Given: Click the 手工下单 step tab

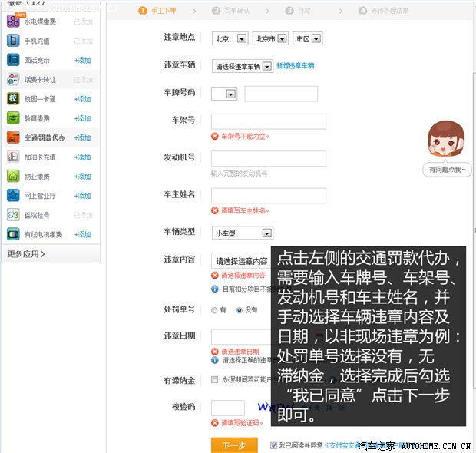Looking at the screenshot, I should coord(157,11).
